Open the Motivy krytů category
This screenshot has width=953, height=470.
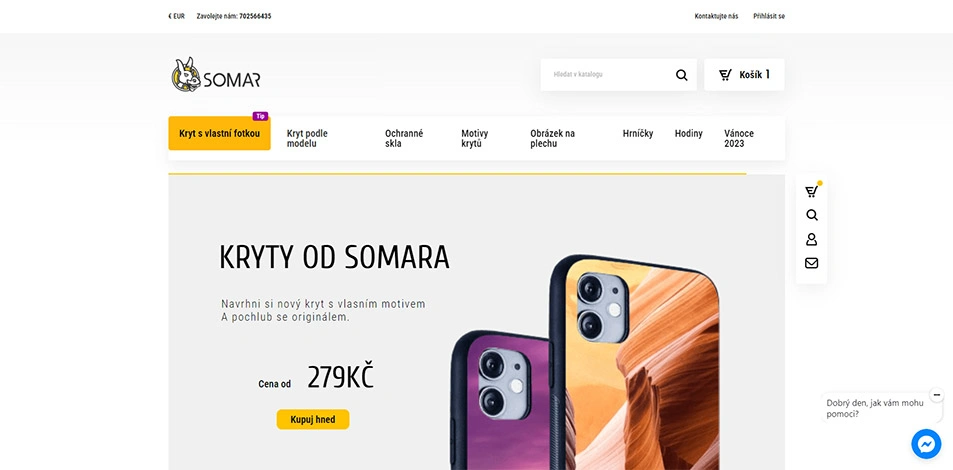[475, 139]
